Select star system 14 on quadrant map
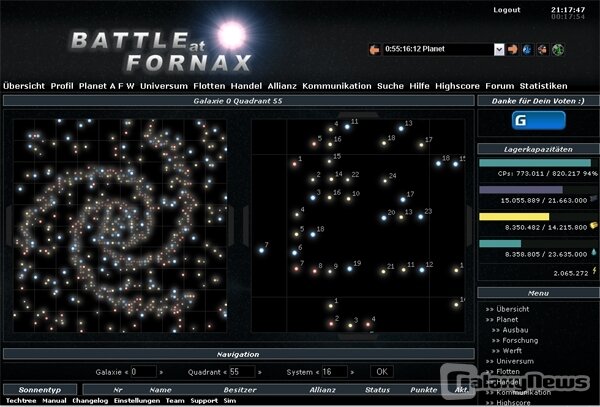This screenshot has height=407, width=600. (x=331, y=179)
